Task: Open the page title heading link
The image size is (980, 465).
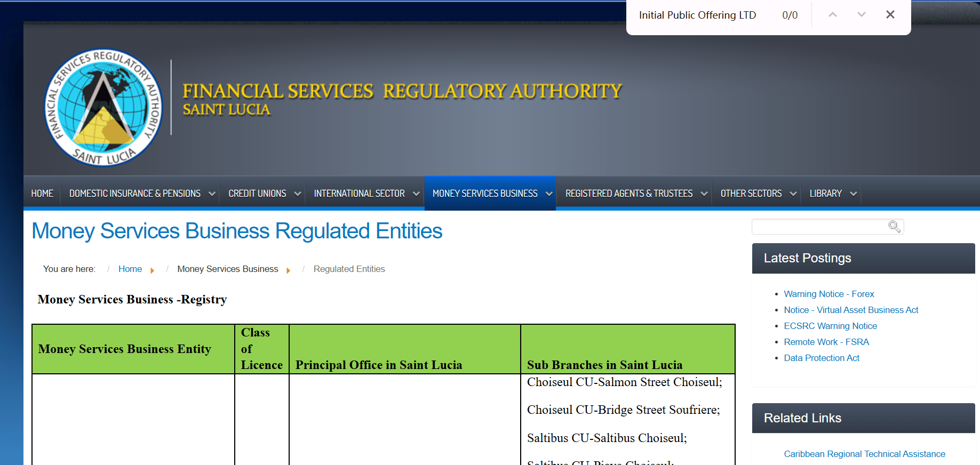Action: (x=237, y=231)
